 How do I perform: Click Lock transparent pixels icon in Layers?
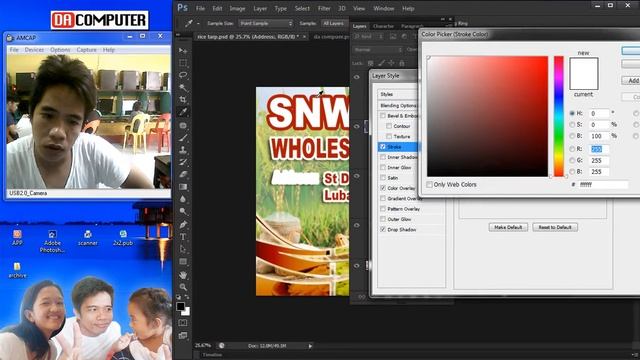371,63
